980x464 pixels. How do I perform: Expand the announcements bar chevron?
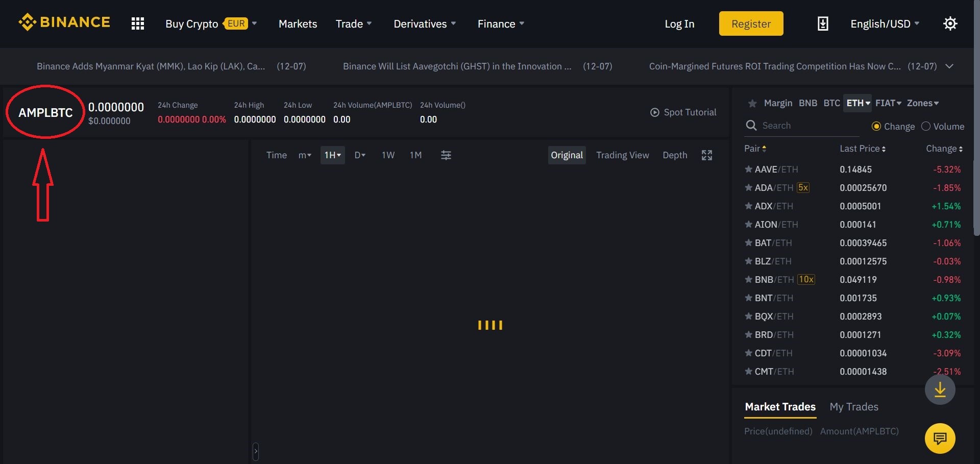coord(950,66)
